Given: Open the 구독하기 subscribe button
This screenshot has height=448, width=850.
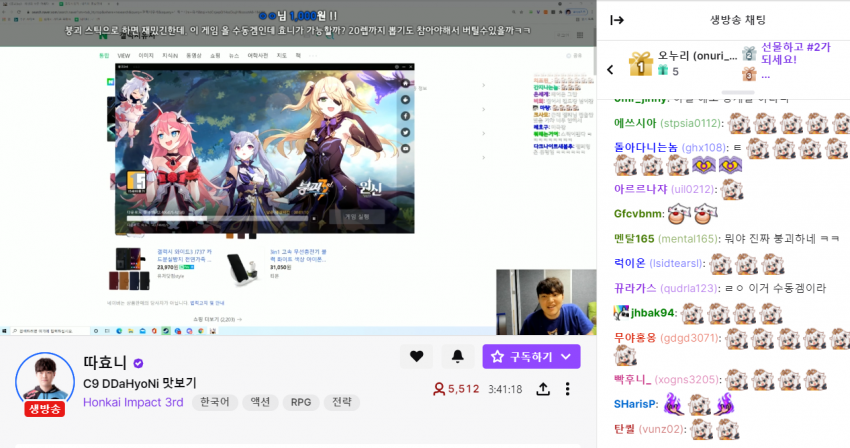Looking at the screenshot, I should 531,356.
